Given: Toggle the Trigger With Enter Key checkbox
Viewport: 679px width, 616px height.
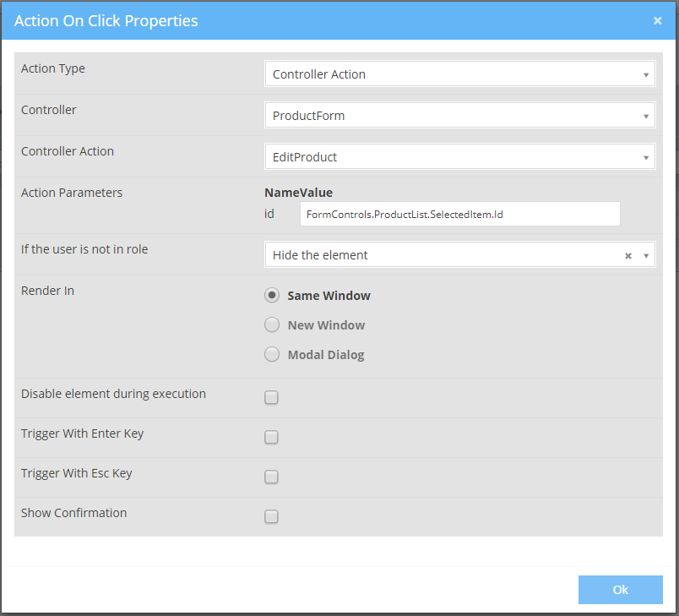Looking at the screenshot, I should (x=271, y=438).
